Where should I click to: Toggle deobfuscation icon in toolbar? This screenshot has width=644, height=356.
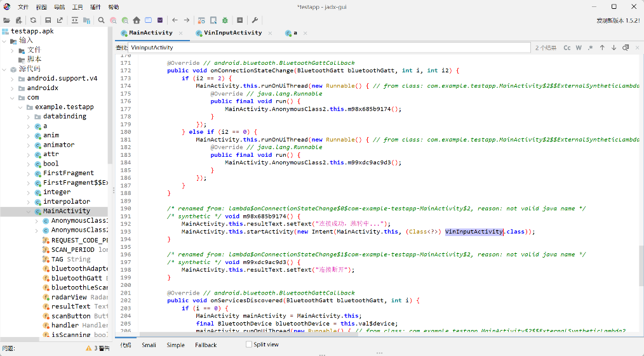coord(201,20)
